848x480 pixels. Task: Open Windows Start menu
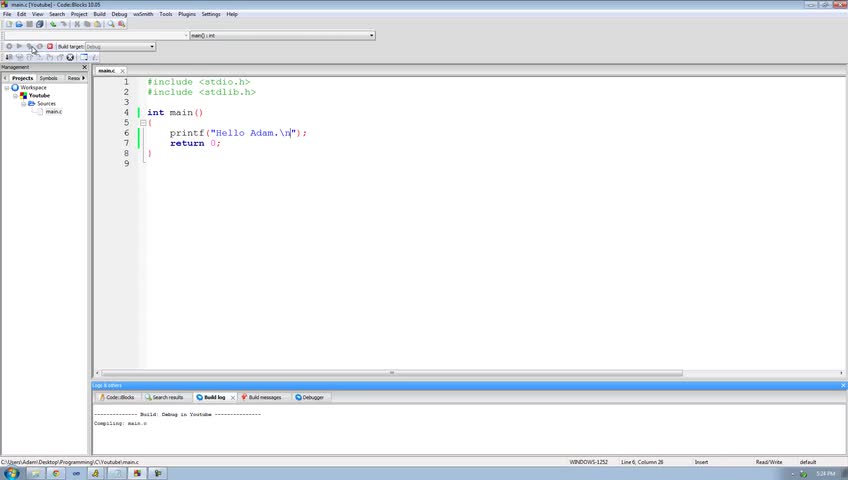(x=11, y=474)
